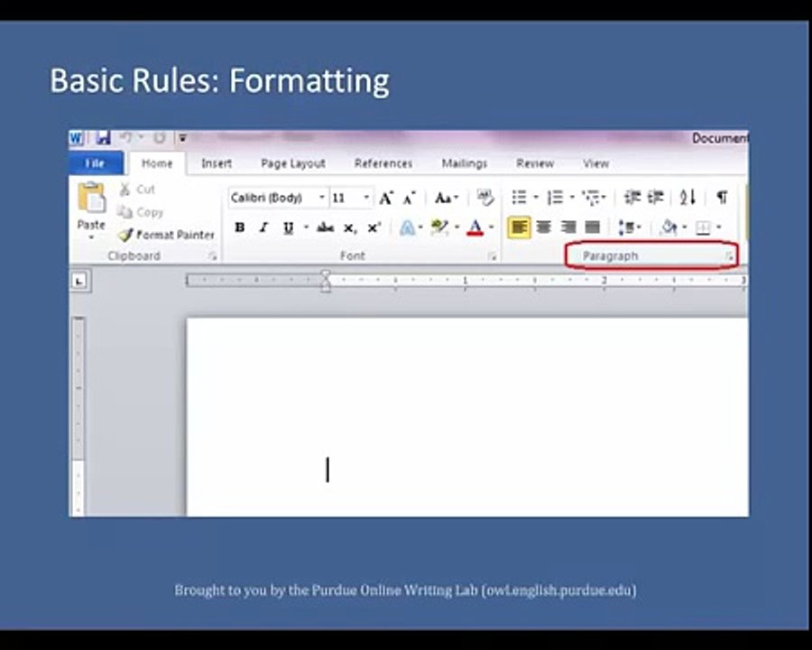Toggle Italic formatting
Image resolution: width=812 pixels, height=650 pixels.
(263, 227)
